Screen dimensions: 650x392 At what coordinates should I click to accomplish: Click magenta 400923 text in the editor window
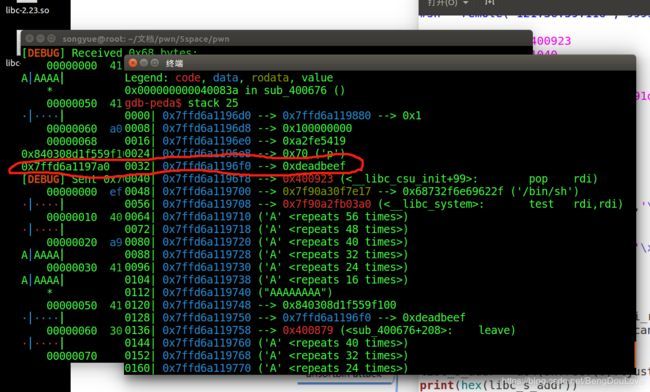pos(551,41)
